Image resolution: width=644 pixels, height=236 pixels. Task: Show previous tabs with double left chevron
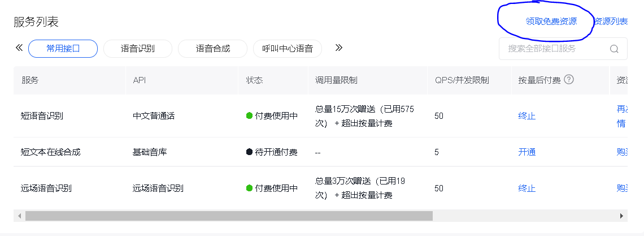19,48
